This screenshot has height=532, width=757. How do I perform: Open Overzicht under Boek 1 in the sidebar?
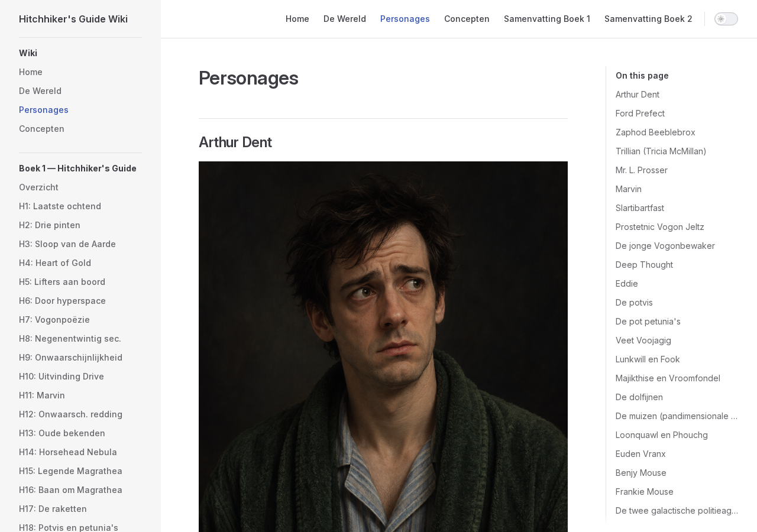[x=38, y=187]
